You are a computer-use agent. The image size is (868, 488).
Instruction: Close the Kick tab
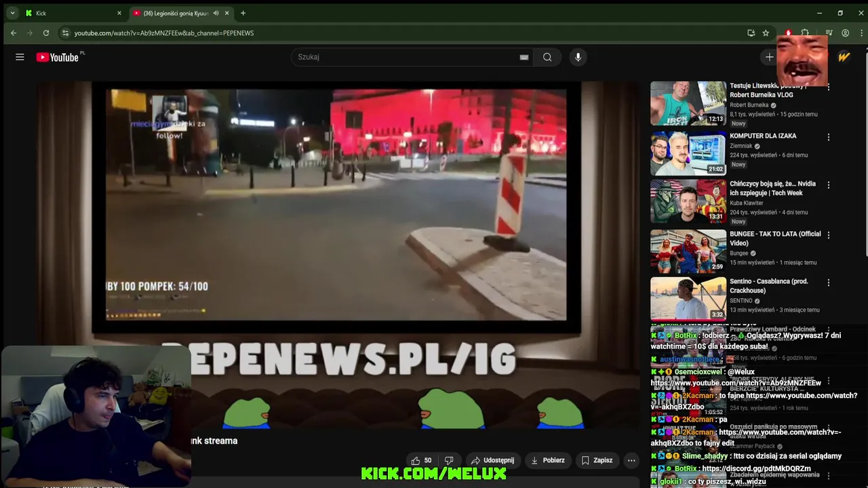[x=119, y=13]
